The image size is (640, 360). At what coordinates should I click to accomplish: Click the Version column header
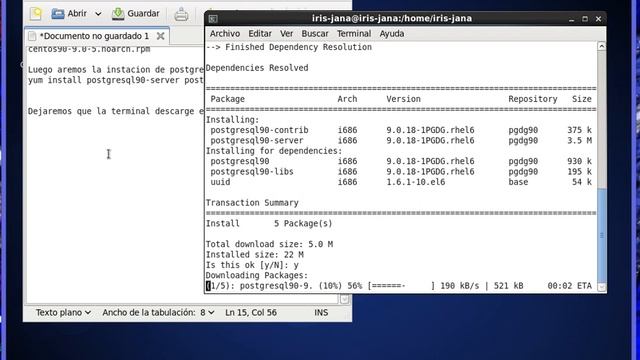click(403, 99)
